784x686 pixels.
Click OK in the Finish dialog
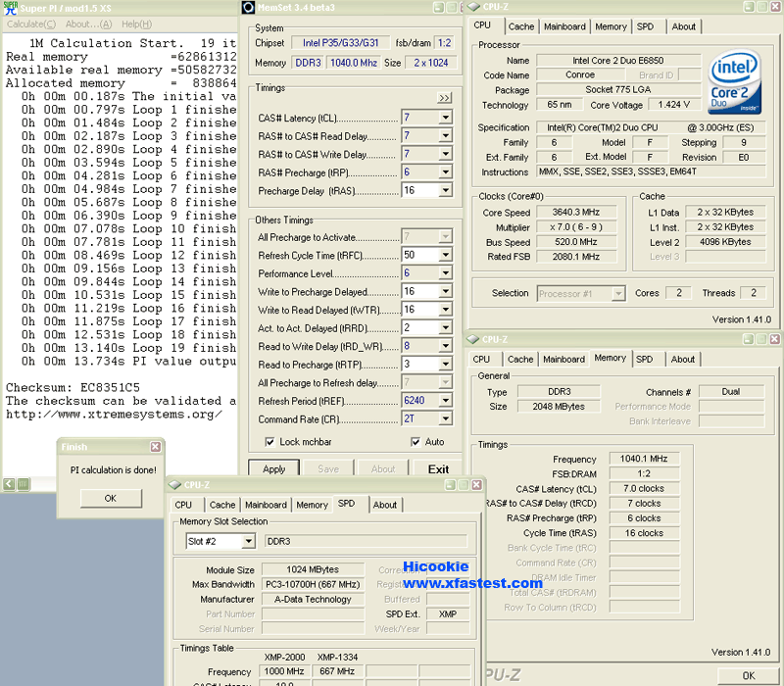pyautogui.click(x=110, y=498)
